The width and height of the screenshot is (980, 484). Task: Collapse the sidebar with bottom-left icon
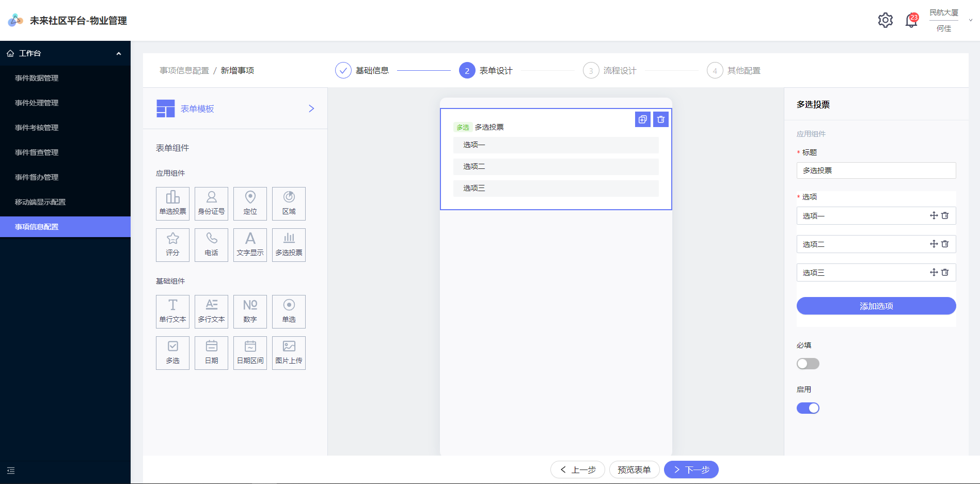point(11,471)
